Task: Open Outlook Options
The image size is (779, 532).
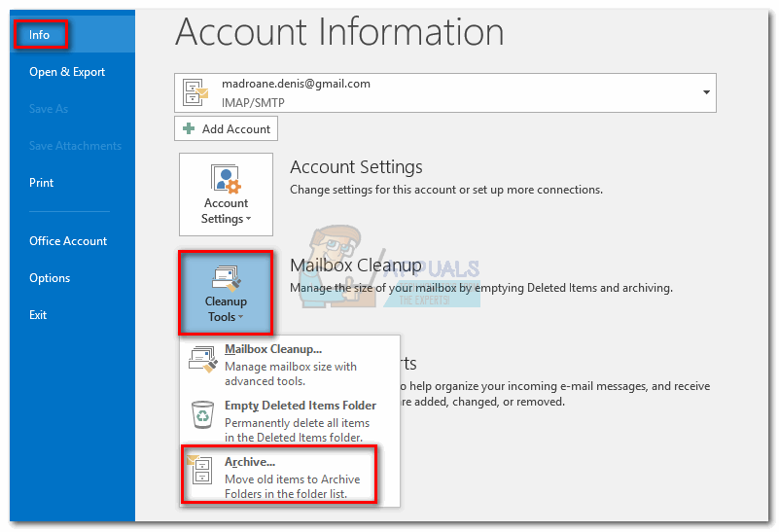Action: 50,278
